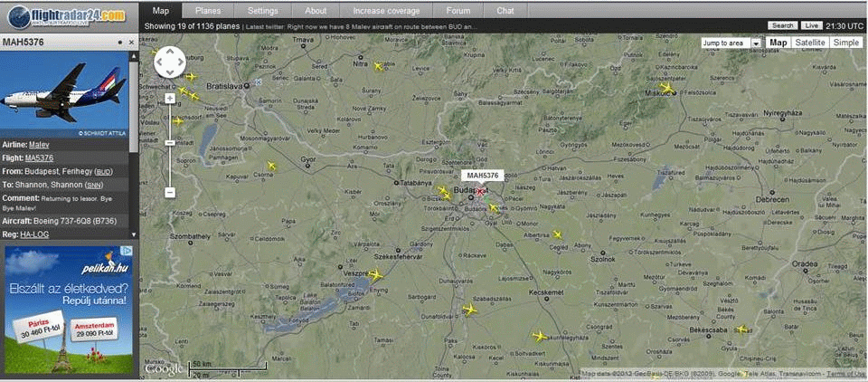
Task: Select the yellow plane south of Dunaújváros
Action: [x=470, y=310]
